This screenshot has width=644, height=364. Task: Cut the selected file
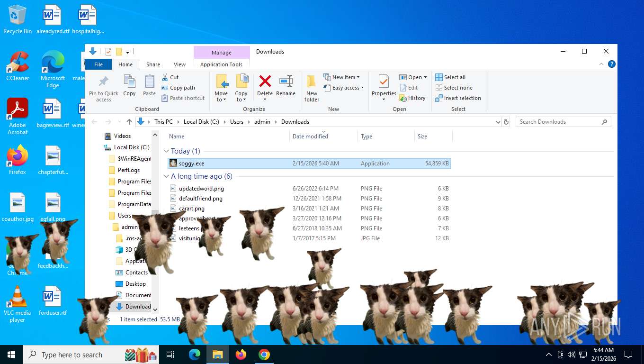170,77
